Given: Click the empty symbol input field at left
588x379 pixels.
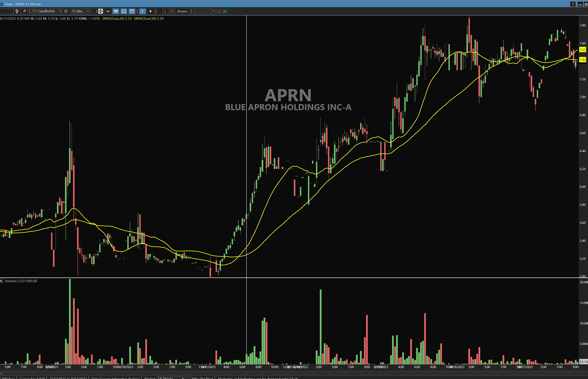Looking at the screenshot, I should coord(6,11).
